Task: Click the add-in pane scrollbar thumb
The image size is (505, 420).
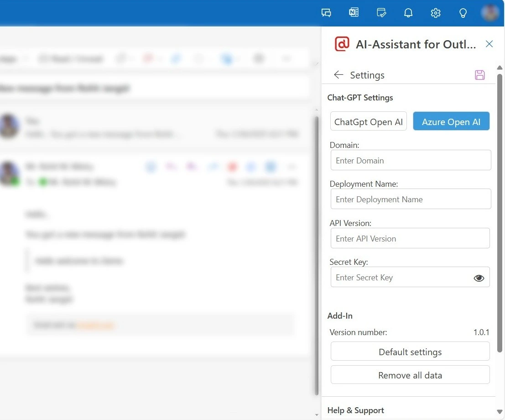Action: 500,213
